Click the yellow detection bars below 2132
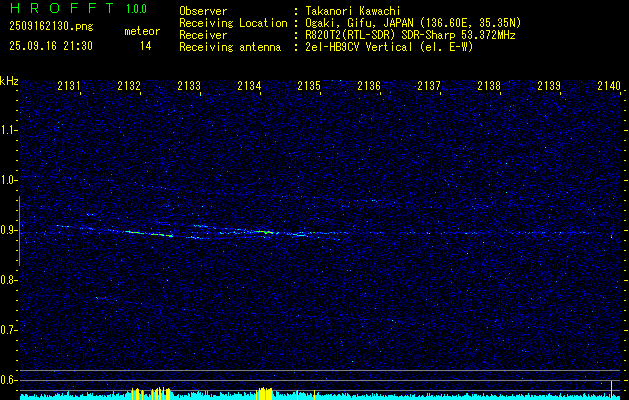 (x=151, y=394)
